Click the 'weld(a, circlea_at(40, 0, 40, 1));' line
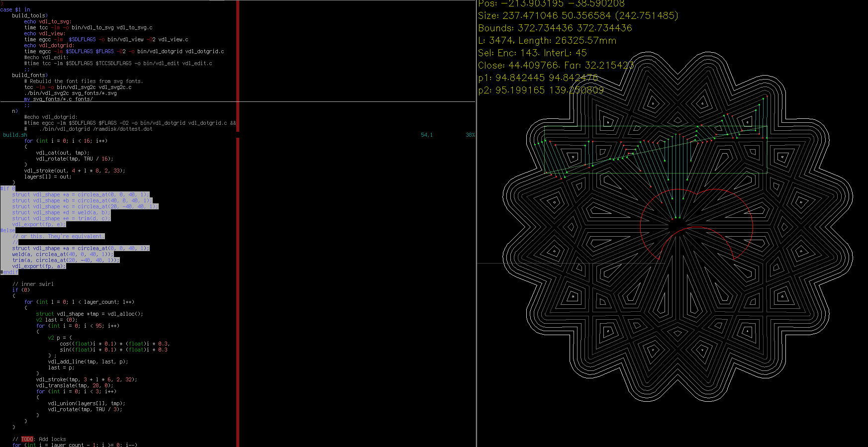The image size is (868, 447). (63, 254)
